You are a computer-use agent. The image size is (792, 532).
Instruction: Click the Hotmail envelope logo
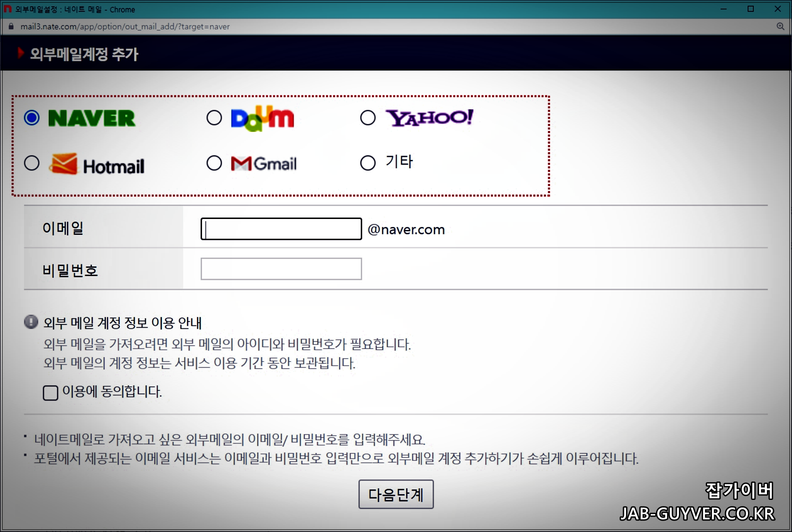click(x=63, y=164)
